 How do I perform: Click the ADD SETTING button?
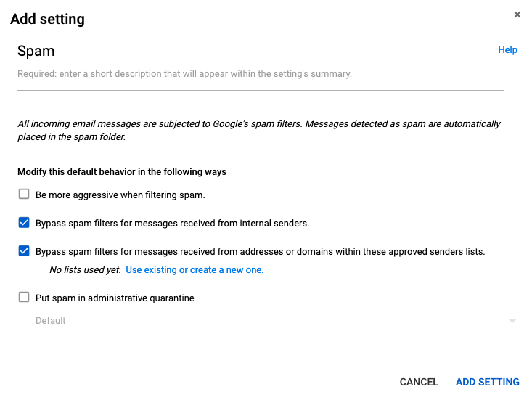click(487, 382)
